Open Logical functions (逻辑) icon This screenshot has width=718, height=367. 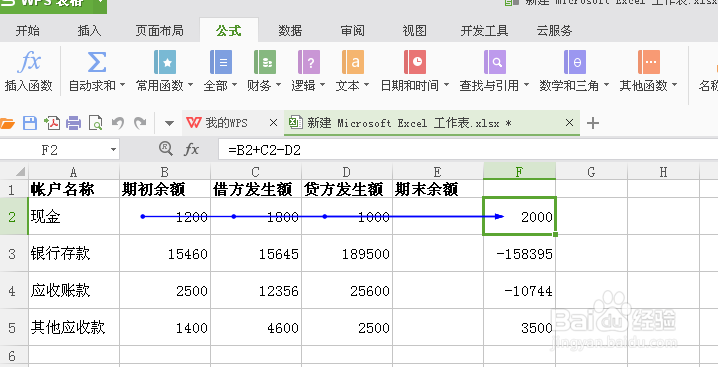[309, 62]
